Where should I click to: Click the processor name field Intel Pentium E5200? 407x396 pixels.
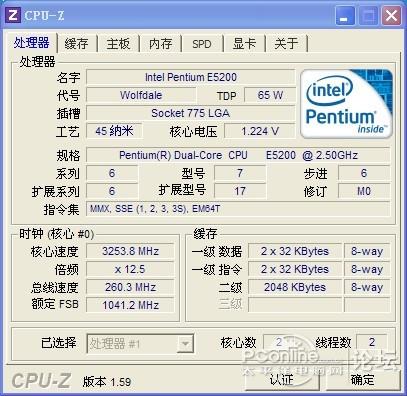pos(191,77)
